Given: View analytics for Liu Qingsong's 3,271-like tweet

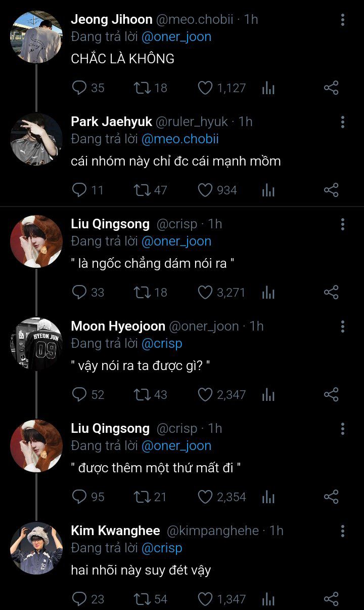Looking at the screenshot, I should [268, 293].
